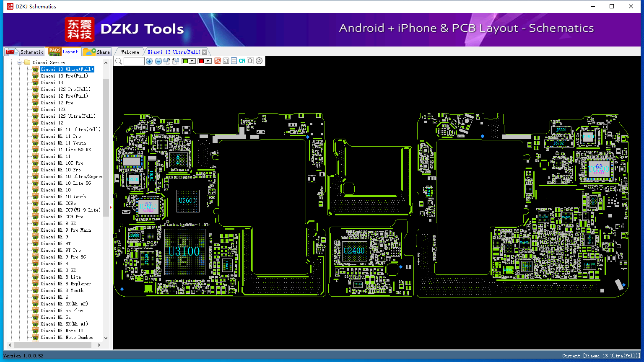Click the magnifier search icon in the toolbar
This screenshot has width=644, height=362.
click(x=119, y=61)
